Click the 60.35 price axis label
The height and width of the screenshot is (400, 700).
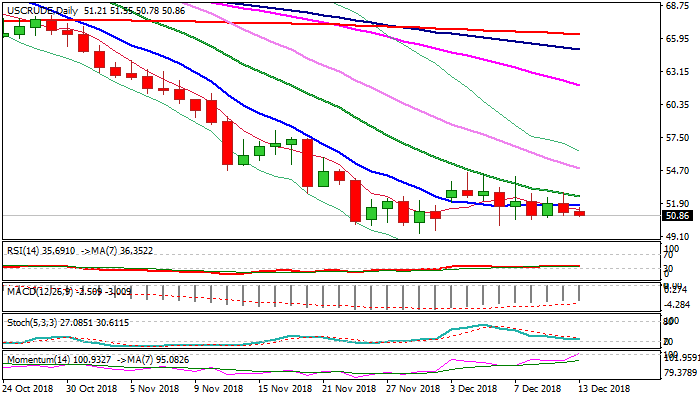click(677, 105)
